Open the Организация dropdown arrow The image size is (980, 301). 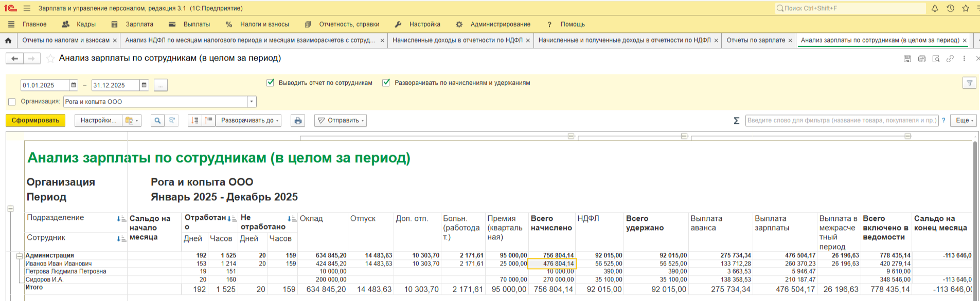tap(252, 102)
